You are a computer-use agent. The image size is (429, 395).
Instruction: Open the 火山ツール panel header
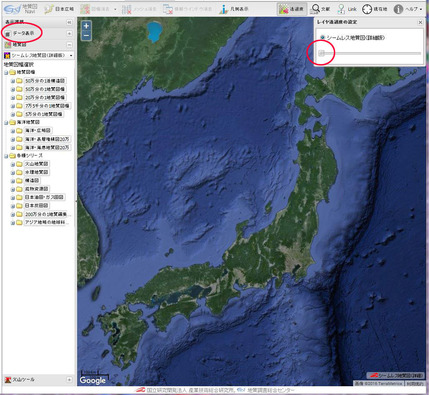point(39,379)
